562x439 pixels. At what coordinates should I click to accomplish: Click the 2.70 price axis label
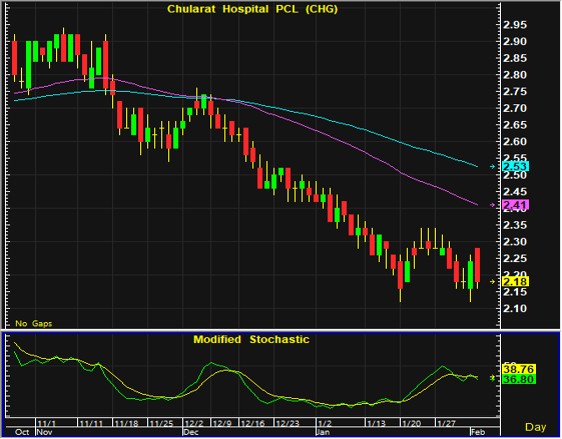[515, 108]
